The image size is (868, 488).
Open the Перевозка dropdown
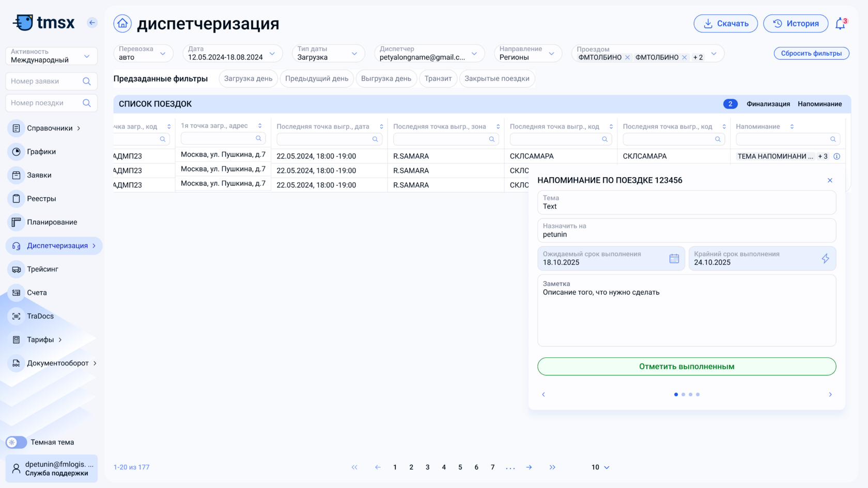(144, 53)
